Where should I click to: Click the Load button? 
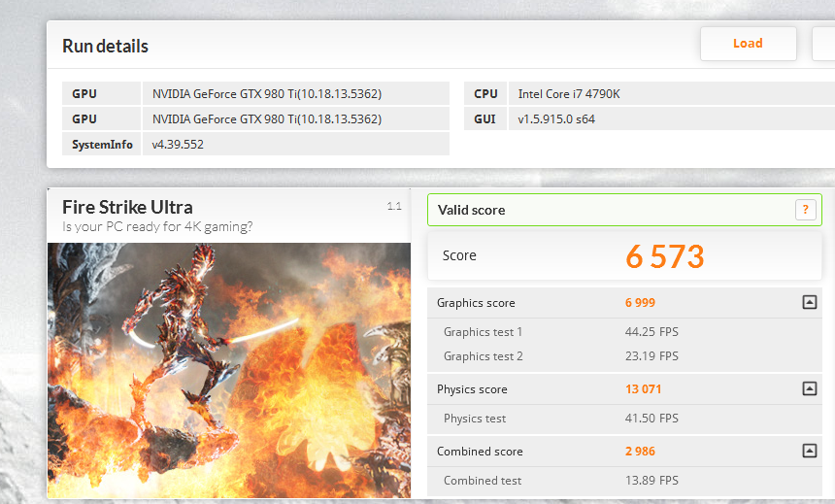(749, 44)
